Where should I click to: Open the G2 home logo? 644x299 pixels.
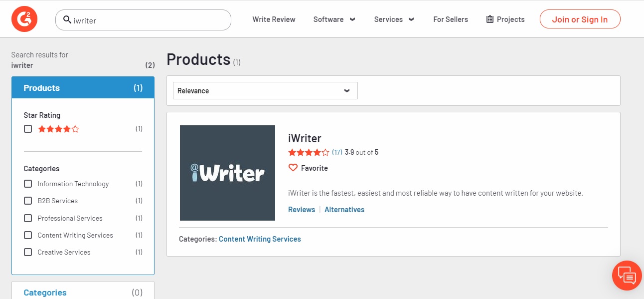pos(24,19)
